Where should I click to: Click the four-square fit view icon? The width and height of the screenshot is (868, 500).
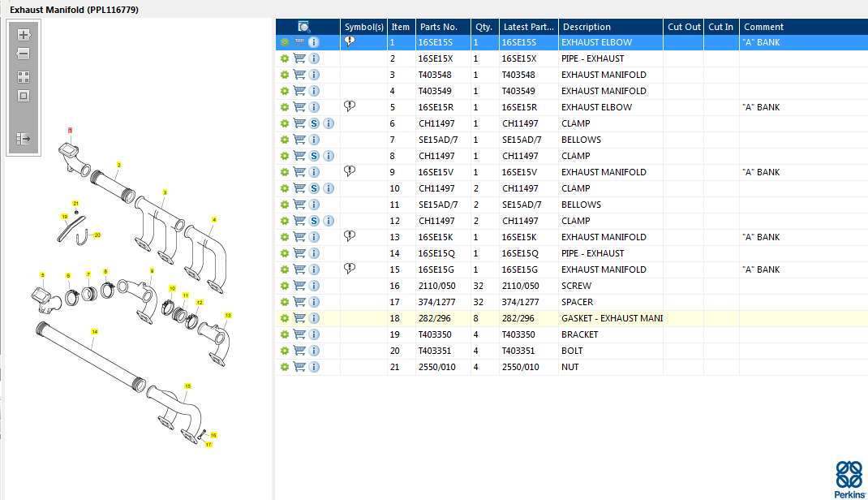24,77
